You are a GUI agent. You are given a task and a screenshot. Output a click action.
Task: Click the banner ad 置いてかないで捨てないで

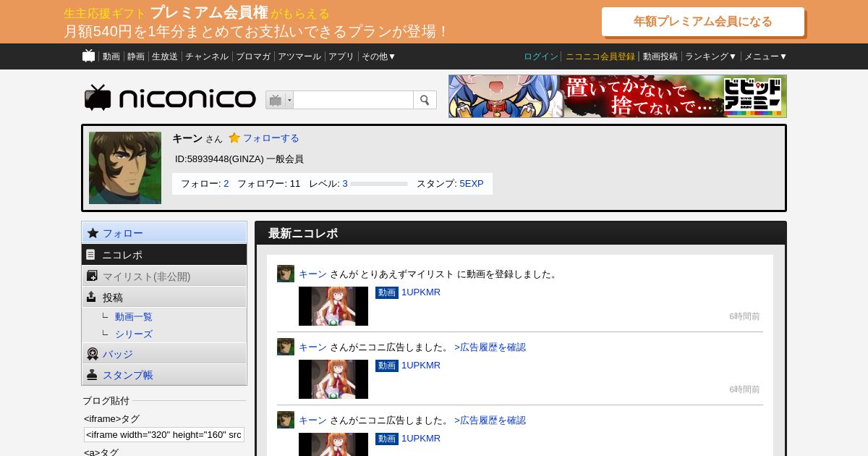(618, 96)
